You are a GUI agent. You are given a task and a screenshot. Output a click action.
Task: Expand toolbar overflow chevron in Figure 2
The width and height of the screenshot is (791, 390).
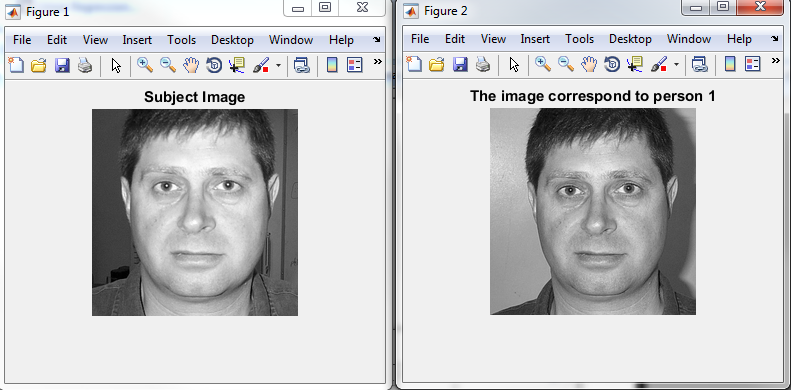coord(775,61)
